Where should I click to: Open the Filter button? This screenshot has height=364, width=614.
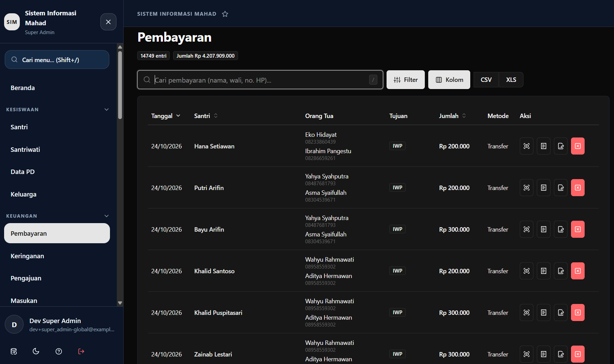[406, 80]
